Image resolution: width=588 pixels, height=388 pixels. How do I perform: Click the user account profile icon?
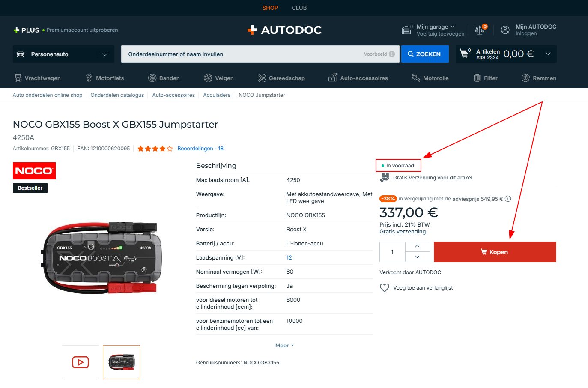[x=505, y=30]
